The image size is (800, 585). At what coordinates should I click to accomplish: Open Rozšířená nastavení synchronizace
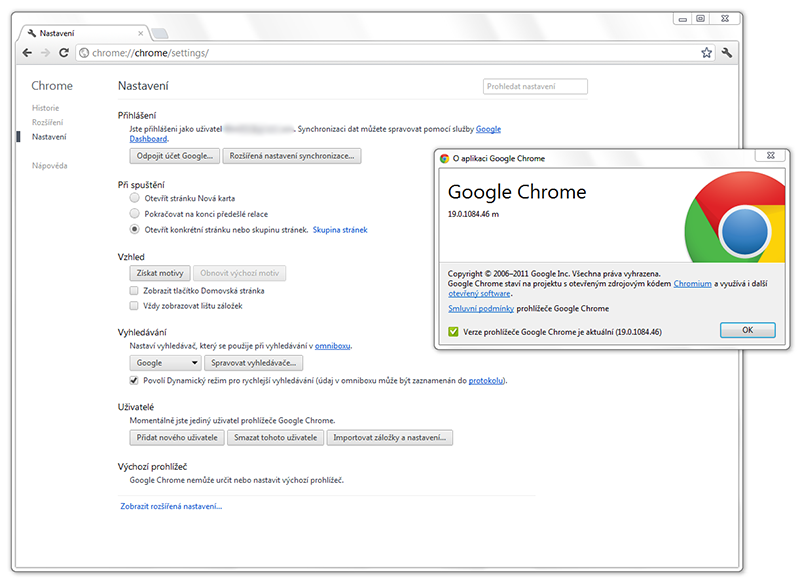[x=292, y=156]
